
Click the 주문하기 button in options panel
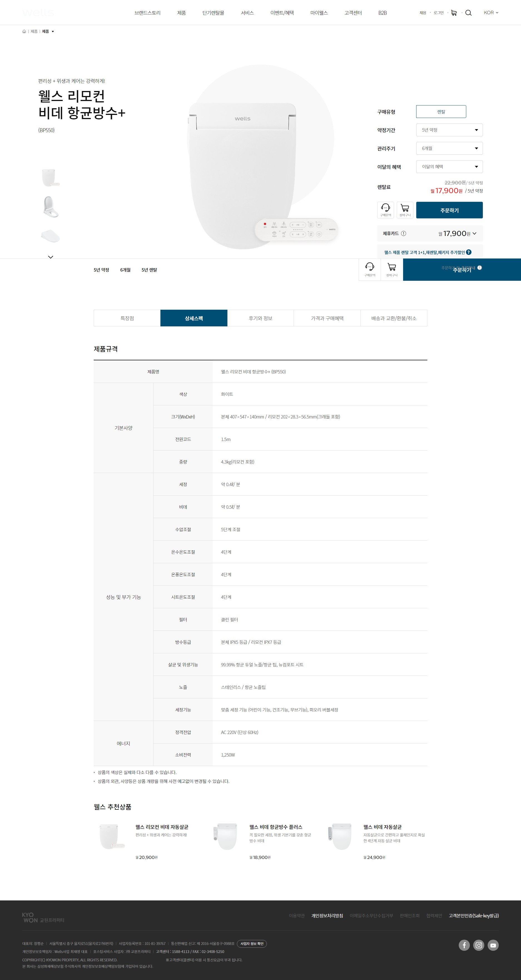point(449,210)
